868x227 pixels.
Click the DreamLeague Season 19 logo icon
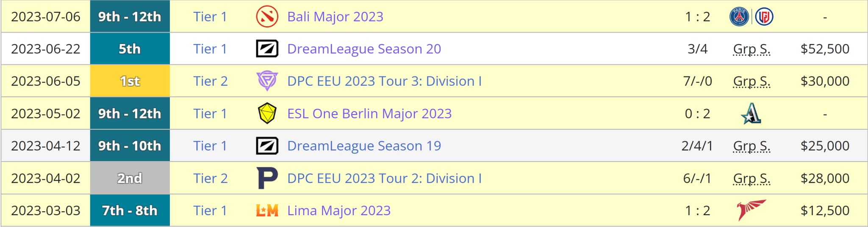267,146
